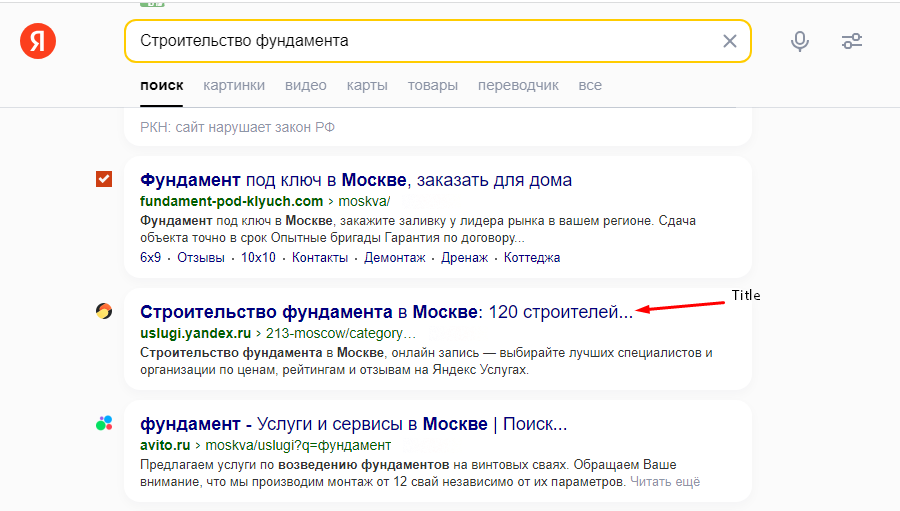
Task: Switch to видео tab
Action: click(306, 86)
